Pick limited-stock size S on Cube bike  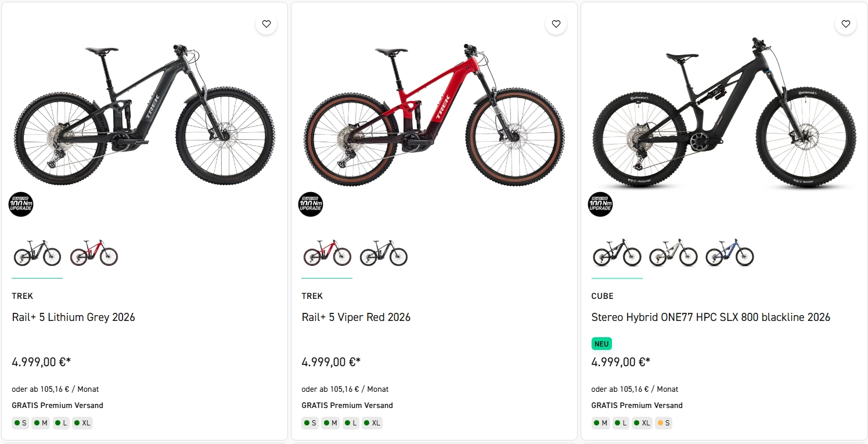click(664, 423)
